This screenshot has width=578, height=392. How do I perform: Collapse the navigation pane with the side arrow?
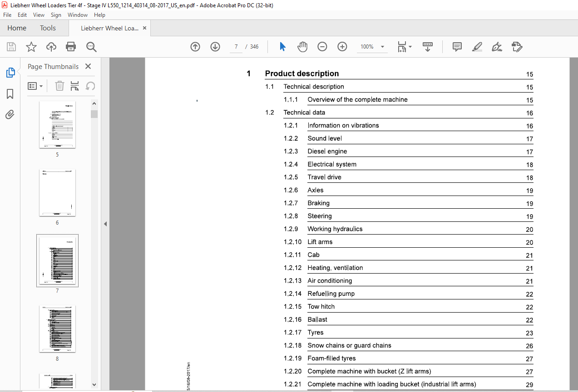(105, 224)
